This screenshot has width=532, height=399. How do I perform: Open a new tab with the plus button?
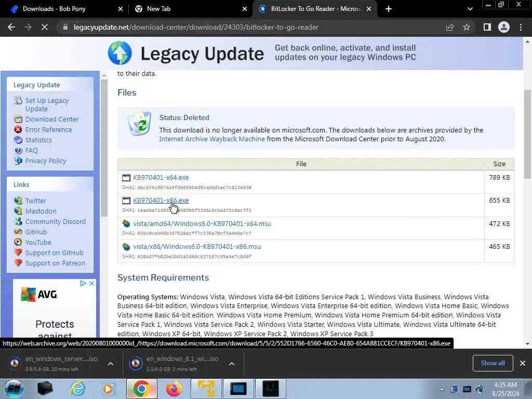pyautogui.click(x=389, y=9)
